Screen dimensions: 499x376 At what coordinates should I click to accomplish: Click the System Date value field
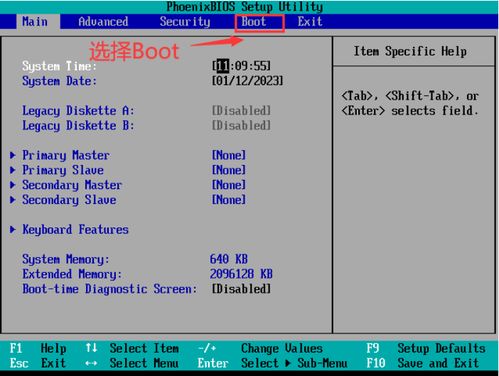click(247, 81)
